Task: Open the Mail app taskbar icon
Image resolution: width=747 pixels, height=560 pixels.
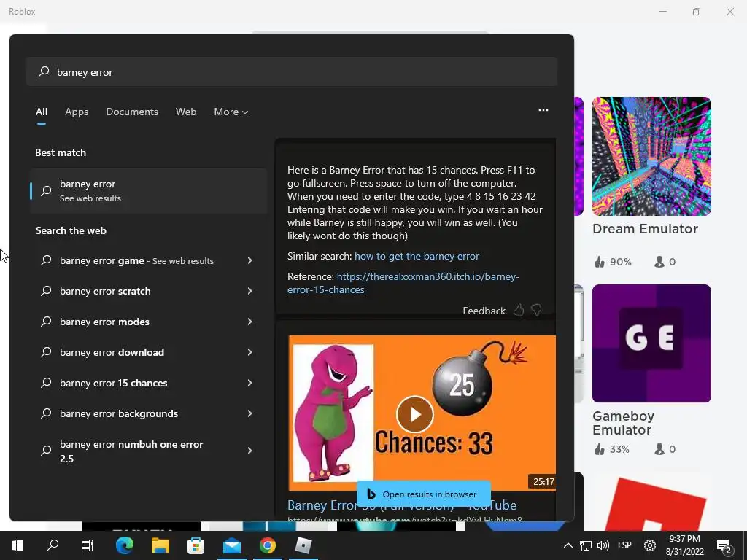Action: click(232, 545)
